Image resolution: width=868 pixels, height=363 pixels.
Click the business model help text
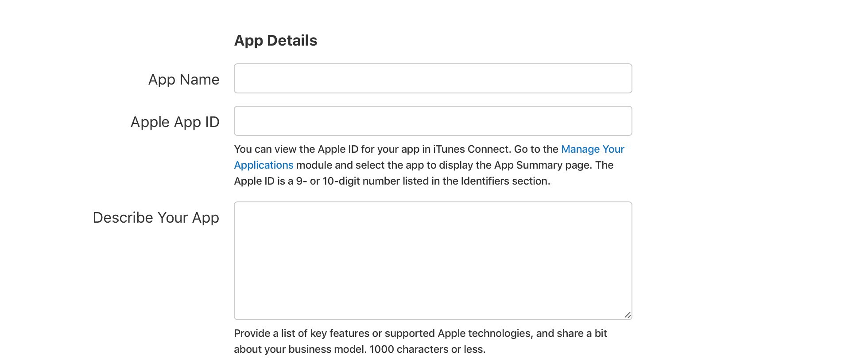327,349
